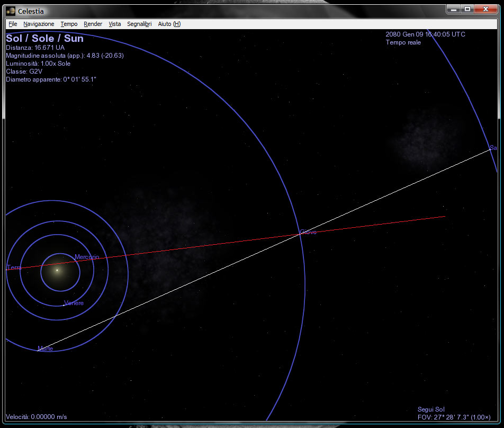
Task: Select the Venere planet label
Action: (x=74, y=303)
